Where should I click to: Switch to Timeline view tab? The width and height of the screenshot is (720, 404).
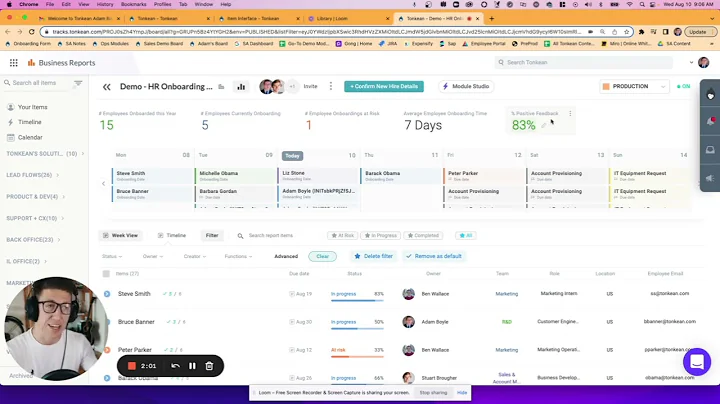tap(172, 236)
